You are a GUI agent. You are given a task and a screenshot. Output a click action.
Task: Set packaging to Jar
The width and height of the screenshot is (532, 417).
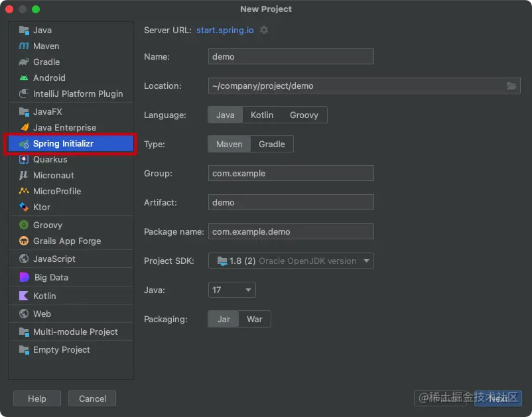pos(224,319)
